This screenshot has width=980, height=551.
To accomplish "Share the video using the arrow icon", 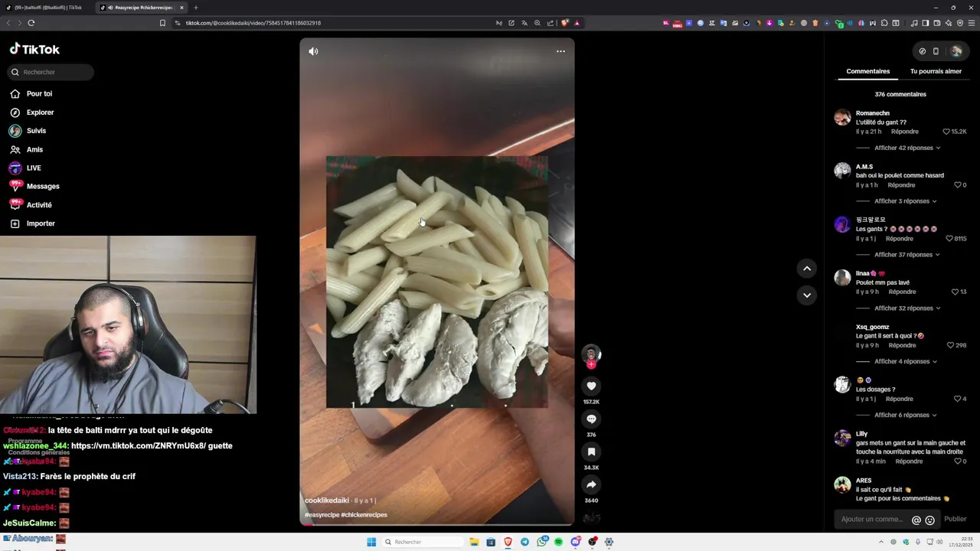I will click(591, 484).
